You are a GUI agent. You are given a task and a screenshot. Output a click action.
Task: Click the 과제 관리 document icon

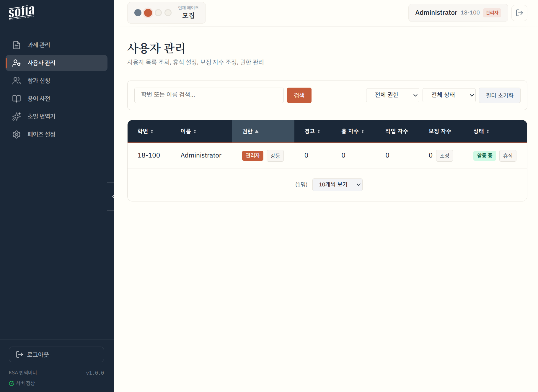[x=16, y=45]
